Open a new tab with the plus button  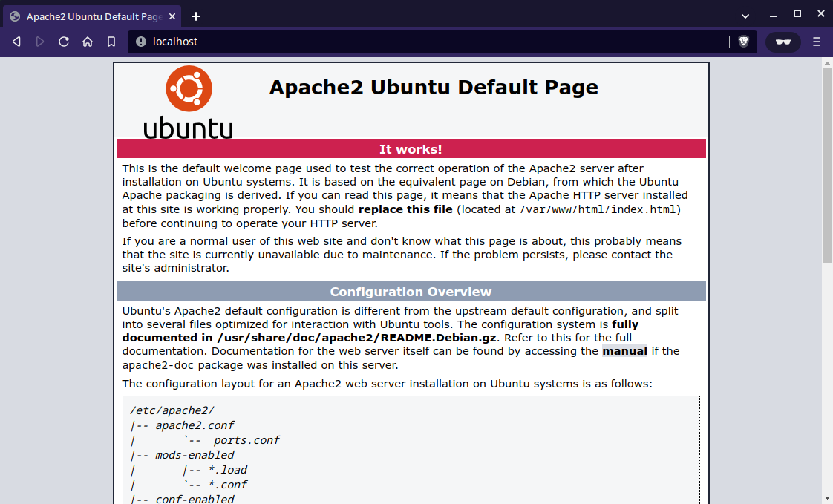[195, 16]
